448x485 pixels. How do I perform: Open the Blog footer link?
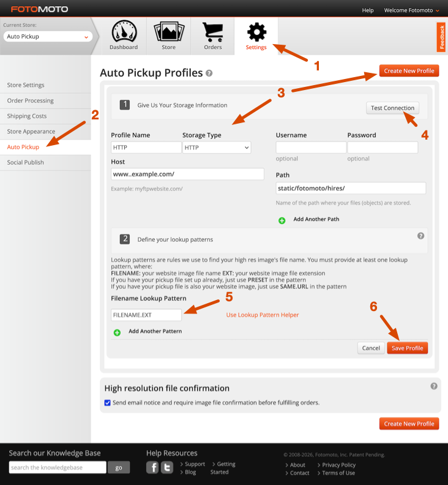tap(190, 472)
